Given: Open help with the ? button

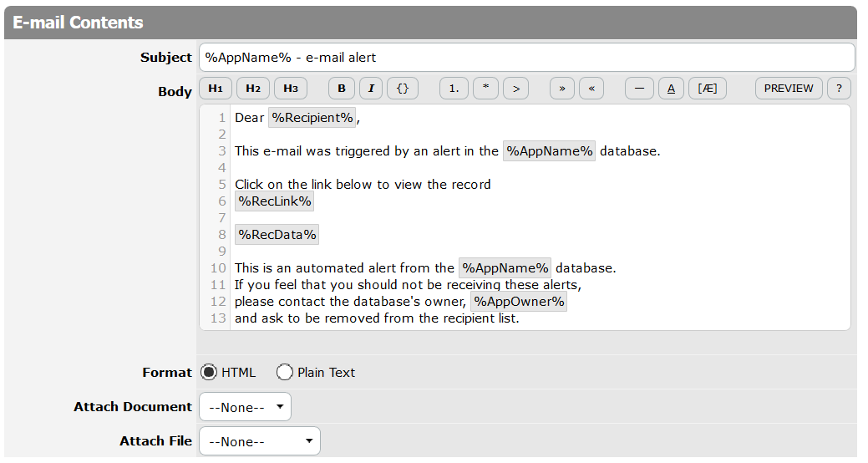Looking at the screenshot, I should [x=840, y=89].
